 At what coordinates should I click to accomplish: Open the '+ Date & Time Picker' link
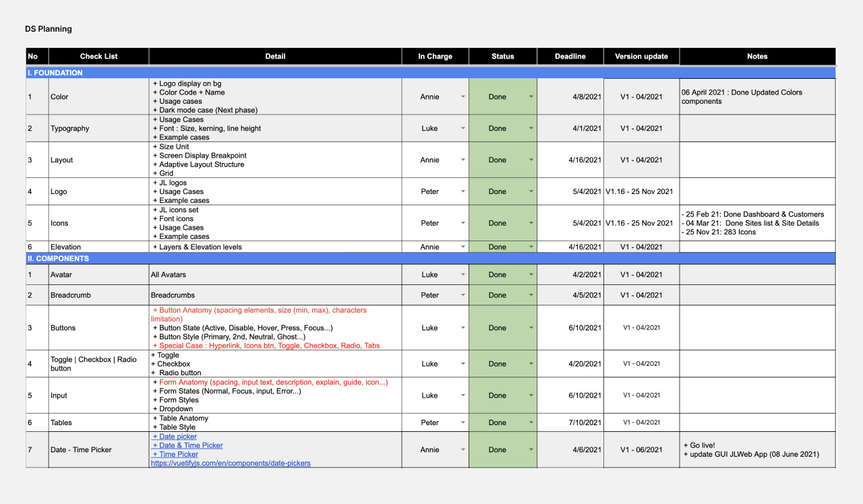coord(187,445)
